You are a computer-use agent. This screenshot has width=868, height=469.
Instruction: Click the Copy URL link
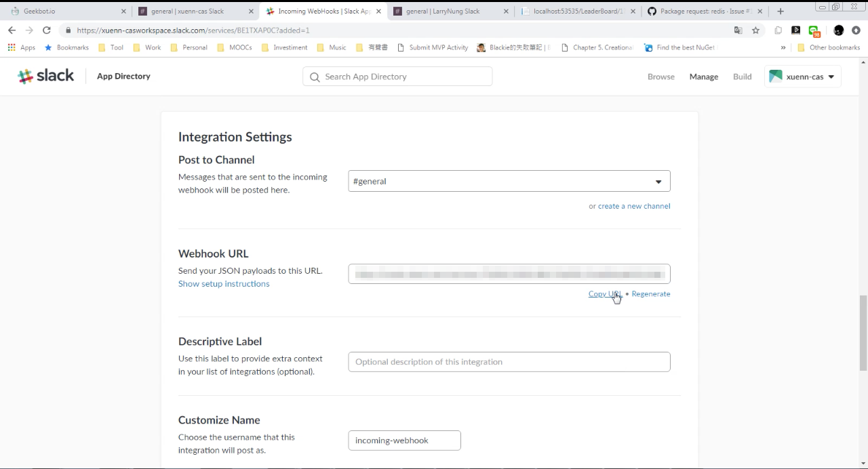coord(605,293)
